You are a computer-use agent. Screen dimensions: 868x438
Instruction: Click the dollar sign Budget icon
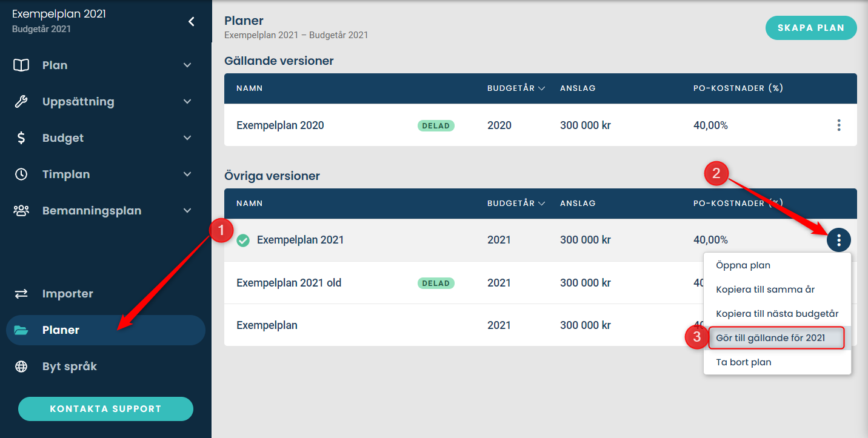(21, 138)
